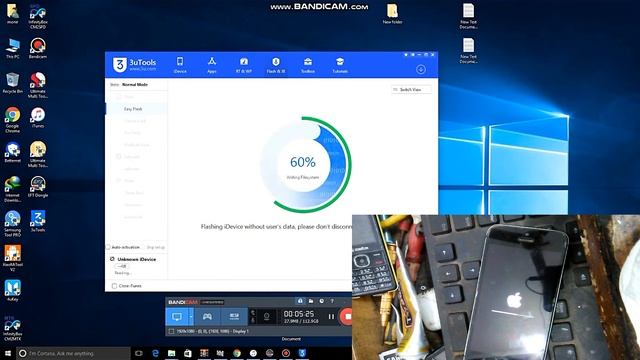
Task: Select Easy Flash in the sidebar
Action: tap(136, 109)
